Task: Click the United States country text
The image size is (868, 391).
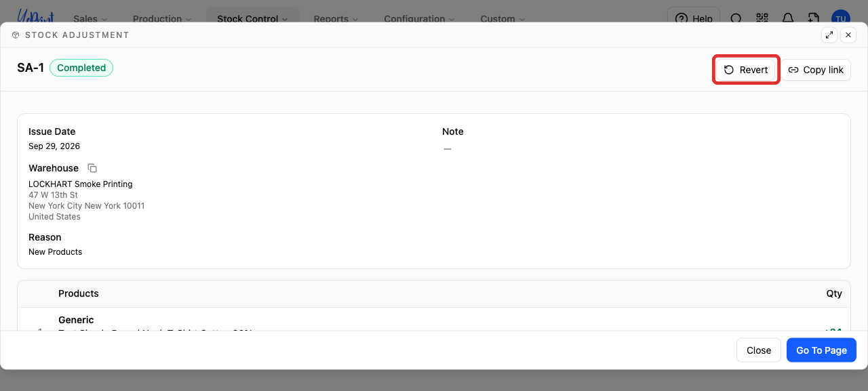Action: coord(54,217)
